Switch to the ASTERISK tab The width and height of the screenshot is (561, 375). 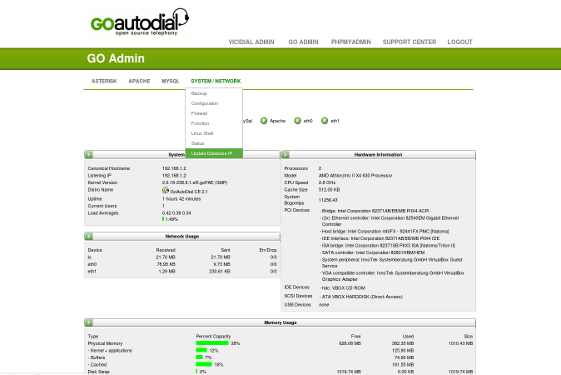[x=104, y=81]
